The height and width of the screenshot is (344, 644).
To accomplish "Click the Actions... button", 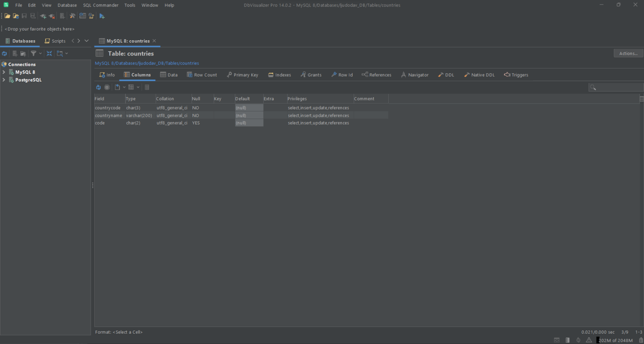I will point(628,53).
